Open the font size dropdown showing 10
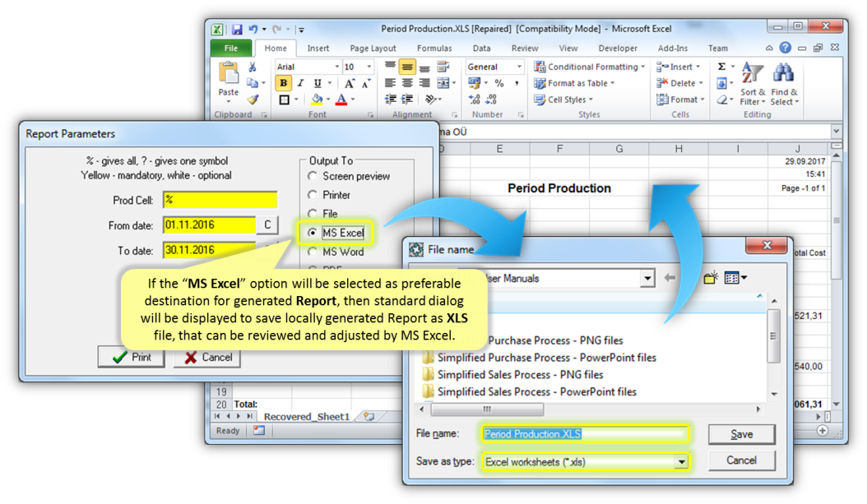Screen dimensions: 867x504 point(369,67)
